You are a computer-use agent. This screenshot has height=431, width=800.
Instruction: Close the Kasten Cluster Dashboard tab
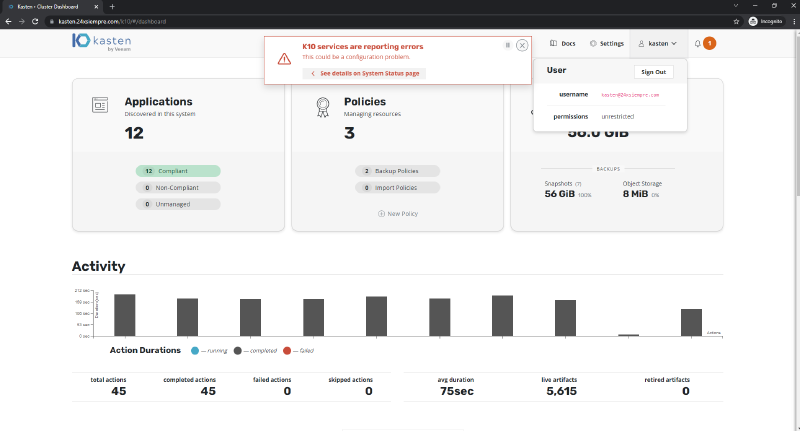[x=96, y=7]
